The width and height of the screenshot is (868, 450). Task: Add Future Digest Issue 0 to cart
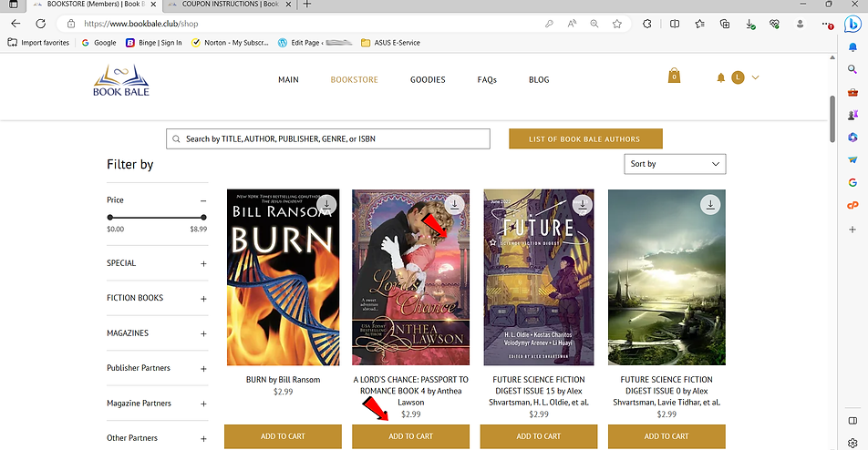pyautogui.click(x=666, y=436)
